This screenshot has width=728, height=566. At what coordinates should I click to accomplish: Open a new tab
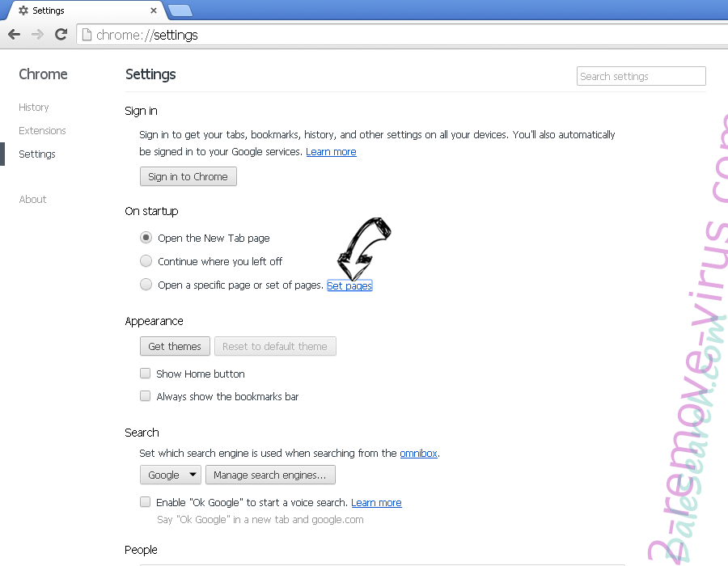[x=180, y=11]
